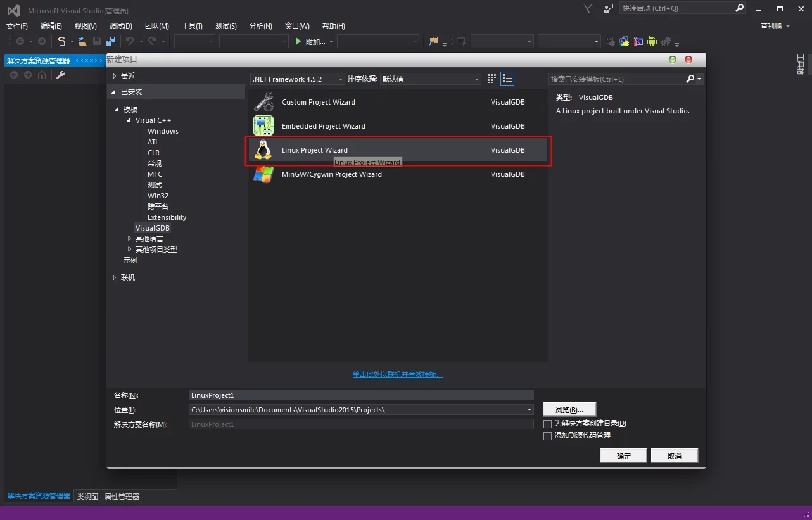Screen dimensions: 812x520
Task: Click the online template search link
Action: pos(397,374)
